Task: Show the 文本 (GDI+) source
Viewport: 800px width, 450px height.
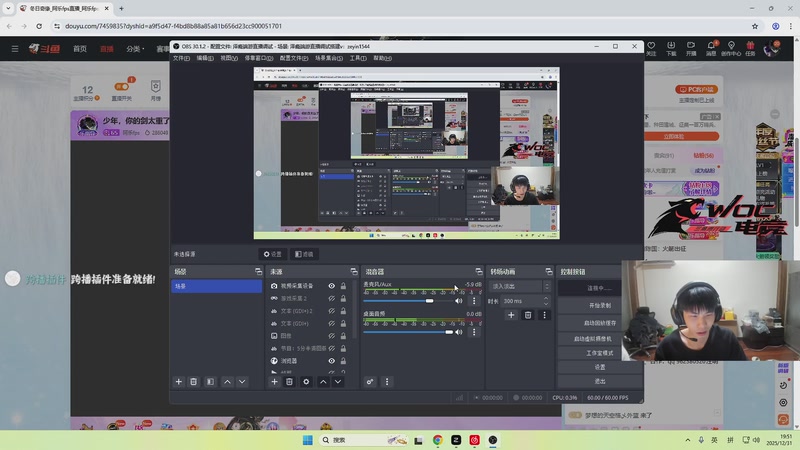Action: click(332, 323)
